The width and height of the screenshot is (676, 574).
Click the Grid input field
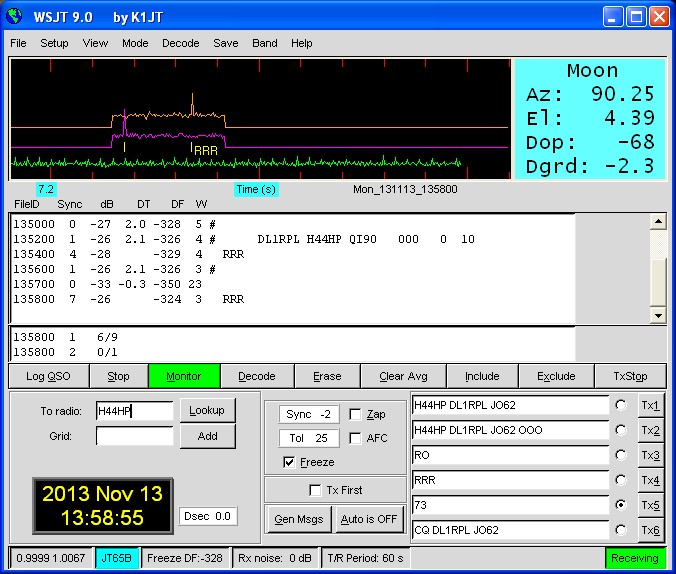[x=134, y=436]
